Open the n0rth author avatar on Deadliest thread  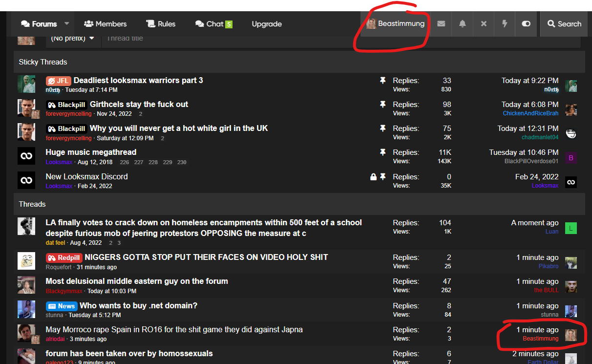[x=26, y=84]
